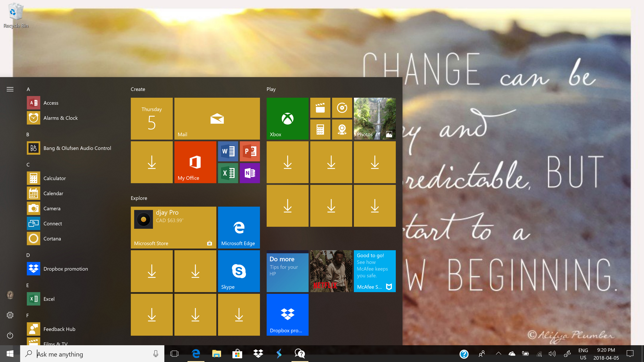644x362 pixels.
Task: Open the user account picture
Action: [x=10, y=295]
